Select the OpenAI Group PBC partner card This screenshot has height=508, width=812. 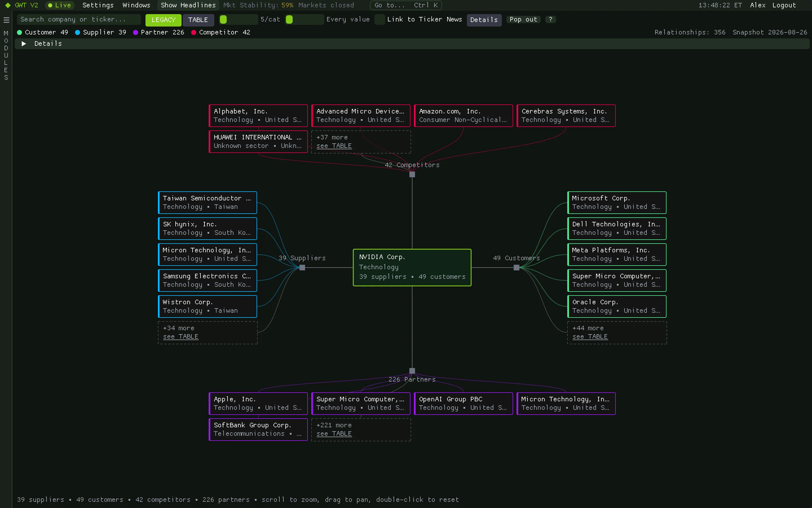(x=464, y=404)
